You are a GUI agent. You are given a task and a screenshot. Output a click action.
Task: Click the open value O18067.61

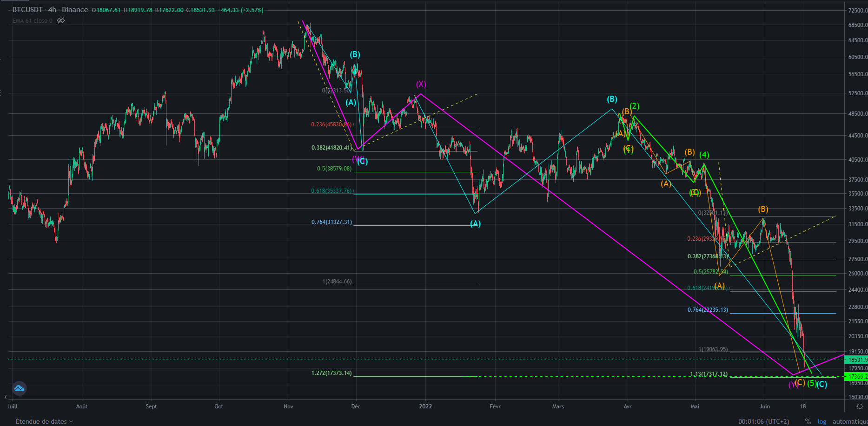coord(106,10)
